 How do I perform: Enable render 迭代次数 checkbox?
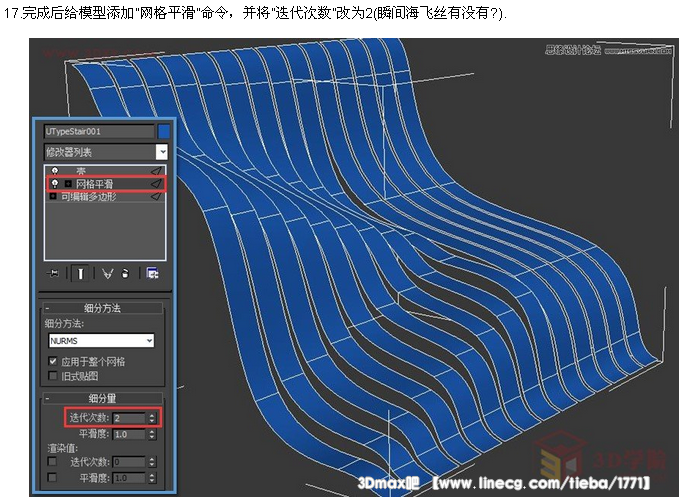pos(52,461)
